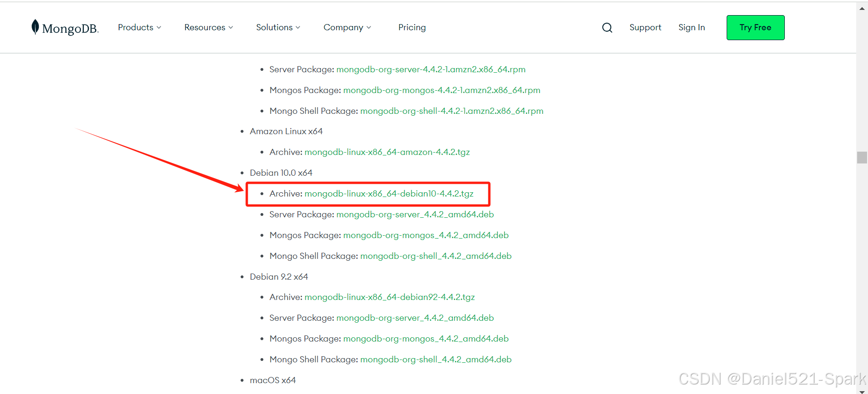Screen dimensions: 868x394
Task: Download Debian 9.2 Server Package deb
Action: coord(415,318)
